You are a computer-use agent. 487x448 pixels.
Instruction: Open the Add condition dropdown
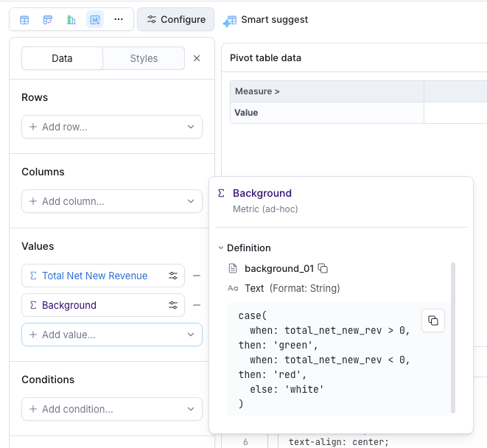(x=112, y=409)
